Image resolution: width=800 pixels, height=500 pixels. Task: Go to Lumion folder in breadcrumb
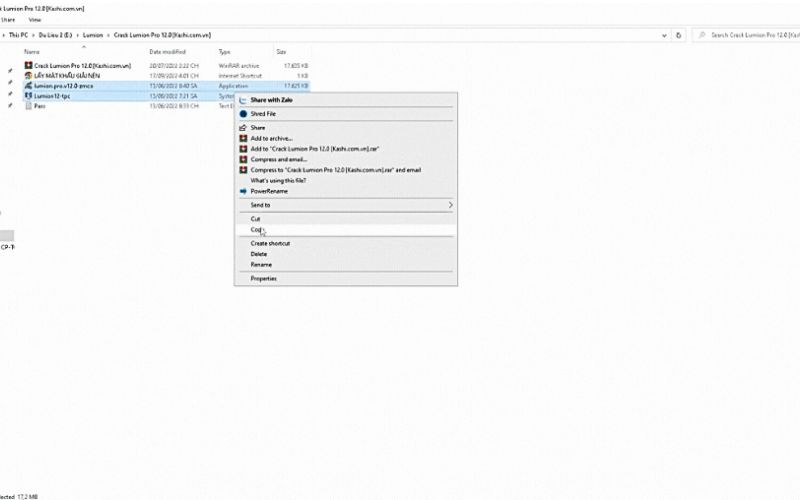[93, 35]
